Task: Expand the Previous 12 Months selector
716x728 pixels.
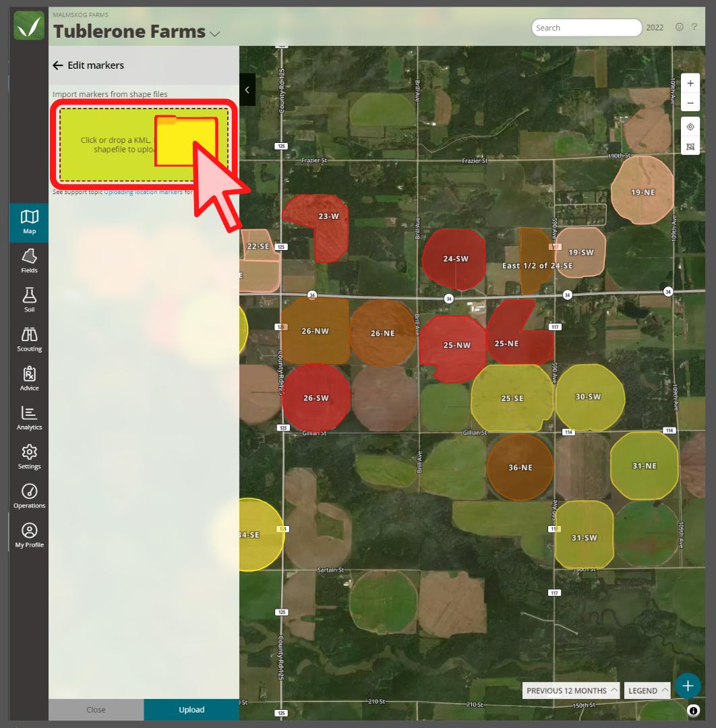Action: 570,690
